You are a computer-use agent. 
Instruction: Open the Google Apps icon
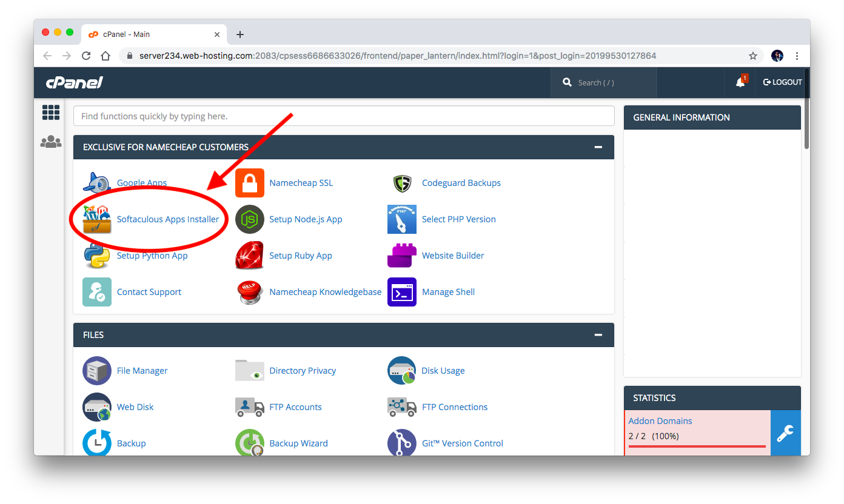point(97,183)
